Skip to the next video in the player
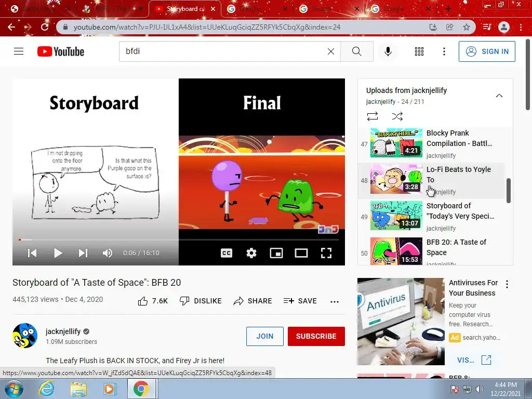This screenshot has height=399, width=532. (83, 253)
